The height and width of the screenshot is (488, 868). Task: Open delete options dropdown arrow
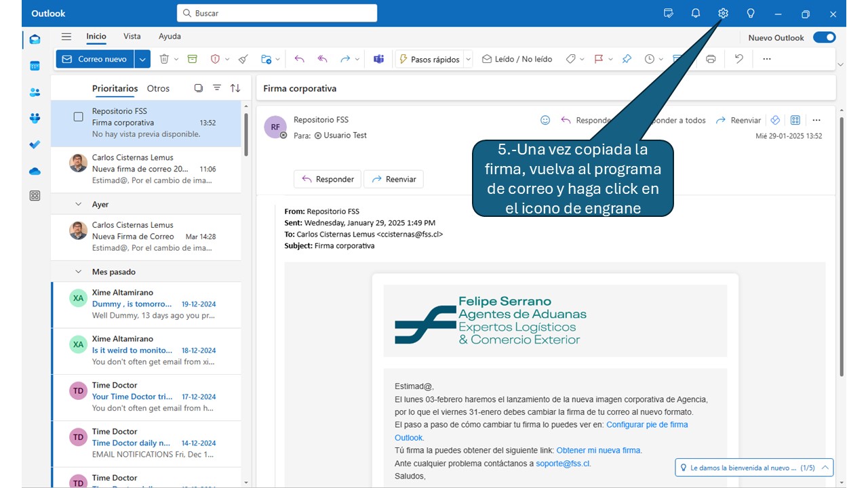coord(176,60)
